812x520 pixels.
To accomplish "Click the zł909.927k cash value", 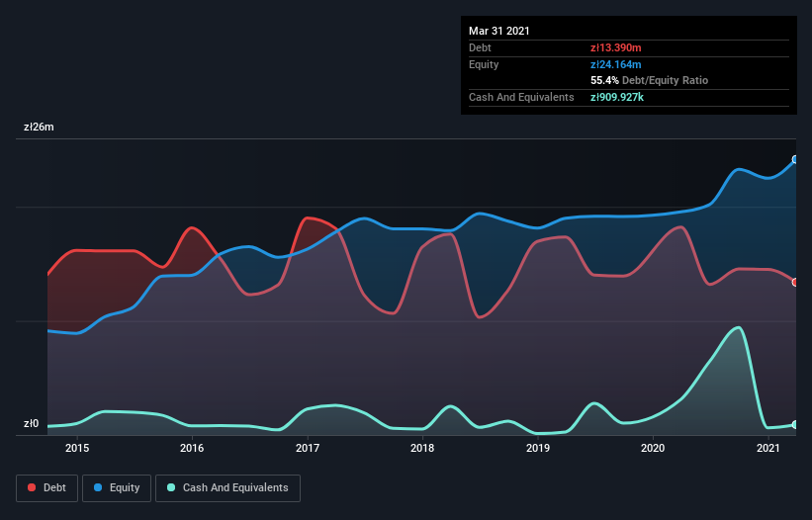I will click(617, 97).
